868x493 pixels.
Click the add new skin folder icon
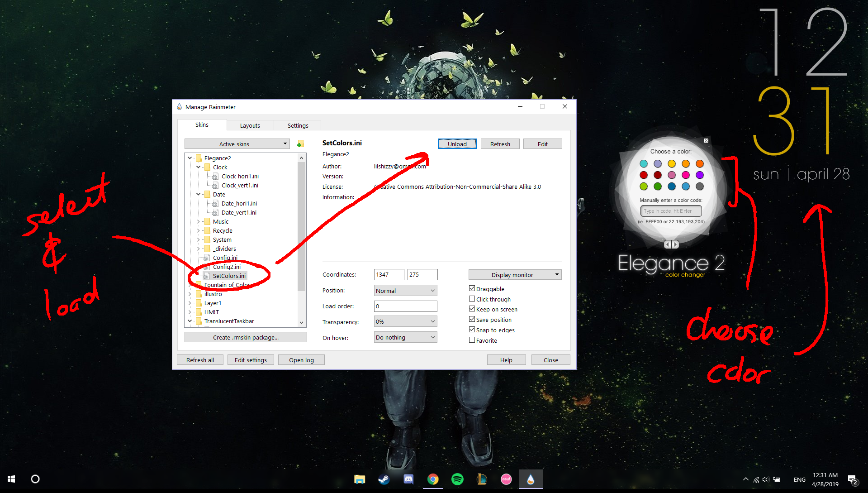click(x=300, y=144)
